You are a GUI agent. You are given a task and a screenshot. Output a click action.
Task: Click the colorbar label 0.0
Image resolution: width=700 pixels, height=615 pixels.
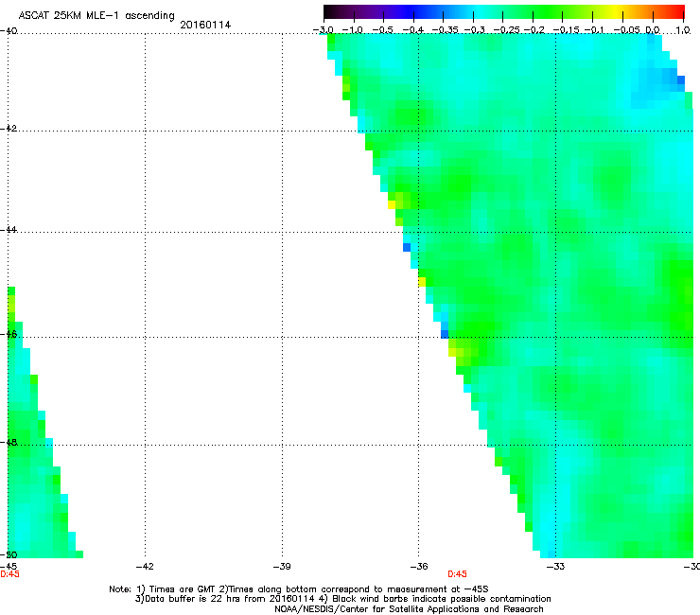coord(653,30)
